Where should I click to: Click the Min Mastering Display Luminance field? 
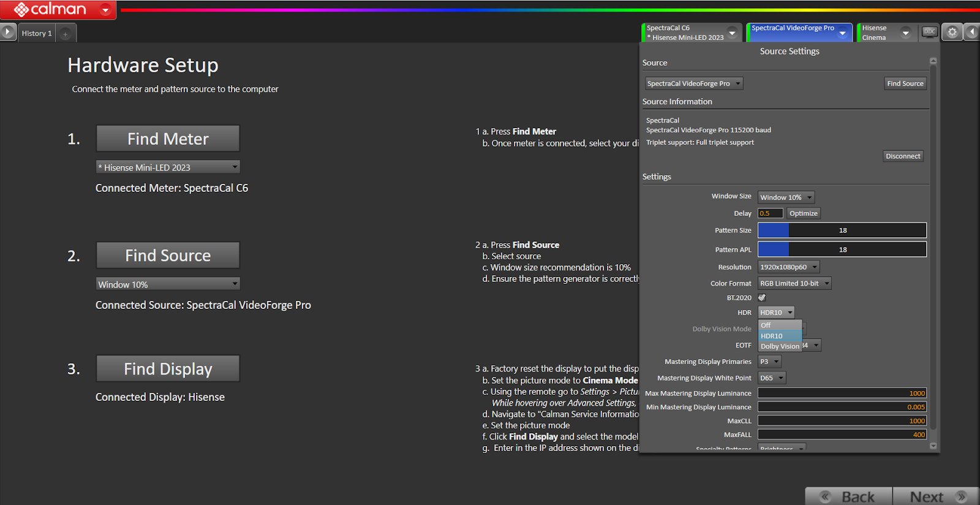[x=842, y=407]
